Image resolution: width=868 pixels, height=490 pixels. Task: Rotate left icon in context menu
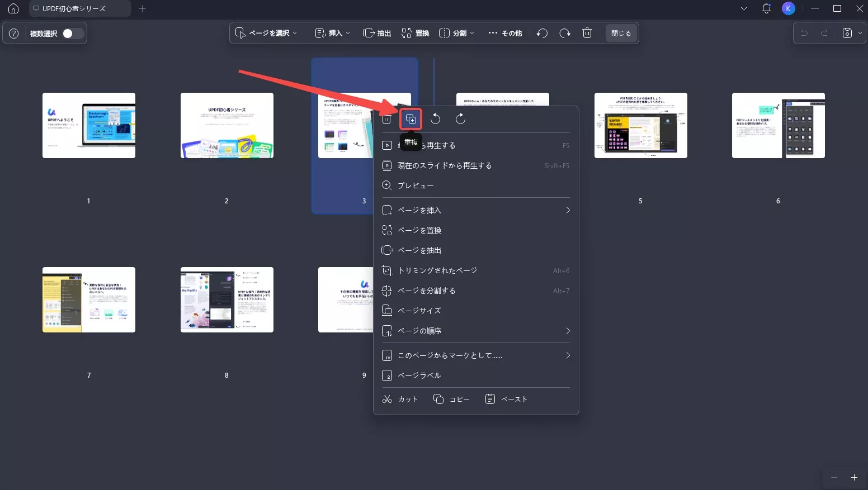(436, 119)
